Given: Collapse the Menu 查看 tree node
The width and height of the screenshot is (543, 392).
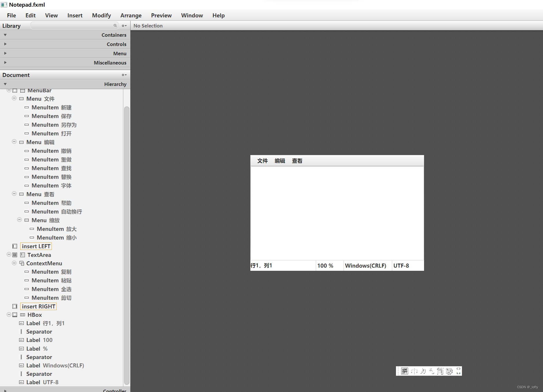Looking at the screenshot, I should (x=14, y=194).
